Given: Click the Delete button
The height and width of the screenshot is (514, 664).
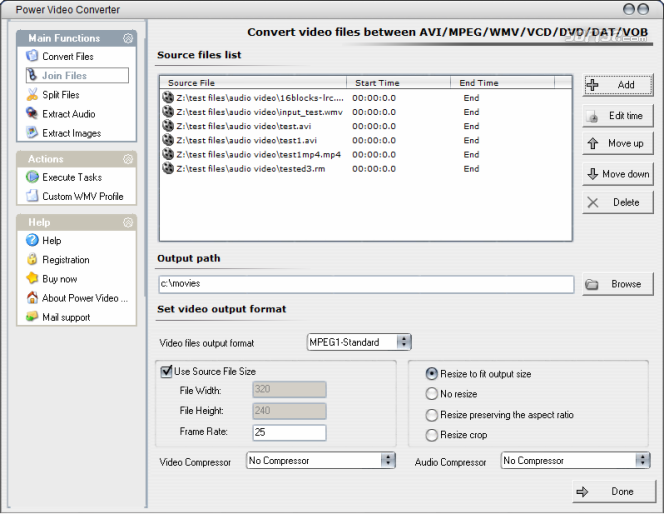Looking at the screenshot, I should pos(618,202).
